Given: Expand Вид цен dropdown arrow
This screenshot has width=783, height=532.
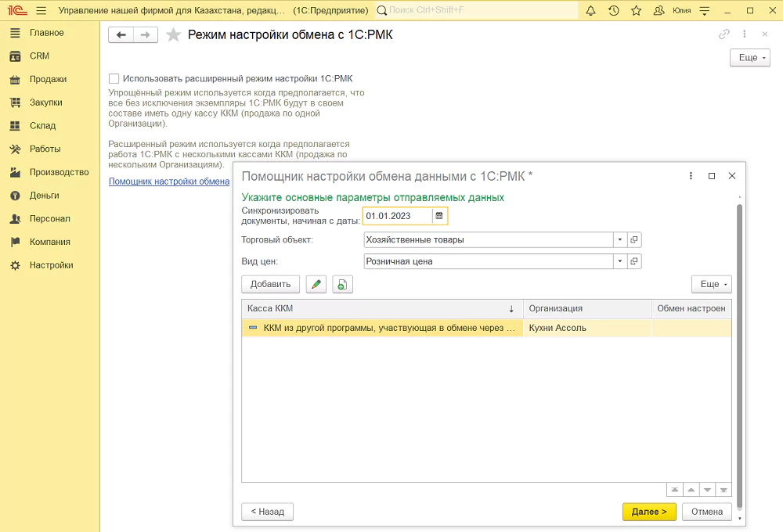Looking at the screenshot, I should pyautogui.click(x=620, y=261).
